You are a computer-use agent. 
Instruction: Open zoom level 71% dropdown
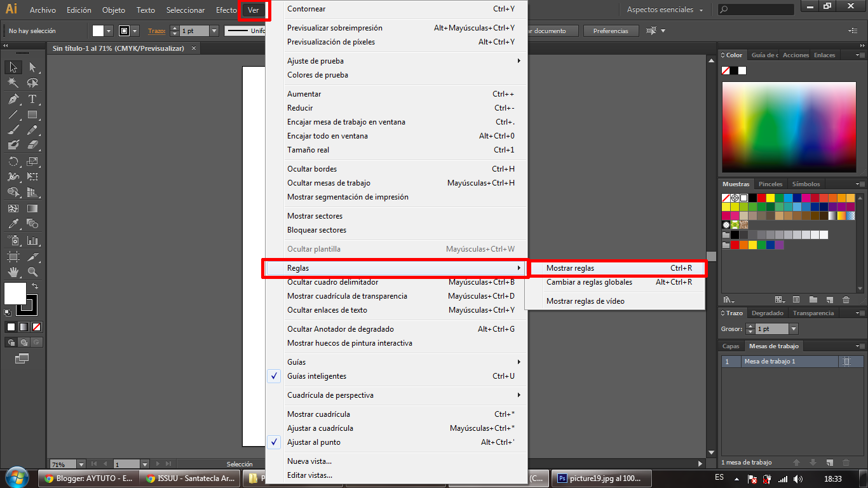click(x=81, y=464)
